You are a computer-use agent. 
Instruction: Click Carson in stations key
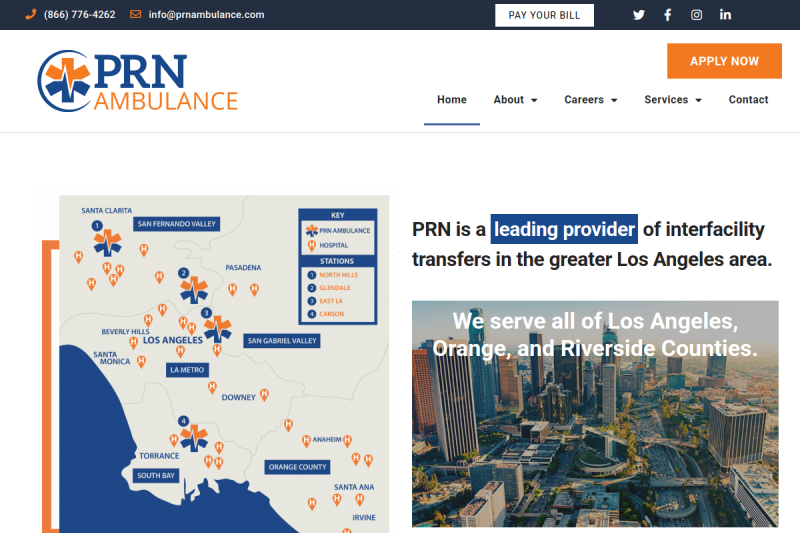[332, 314]
